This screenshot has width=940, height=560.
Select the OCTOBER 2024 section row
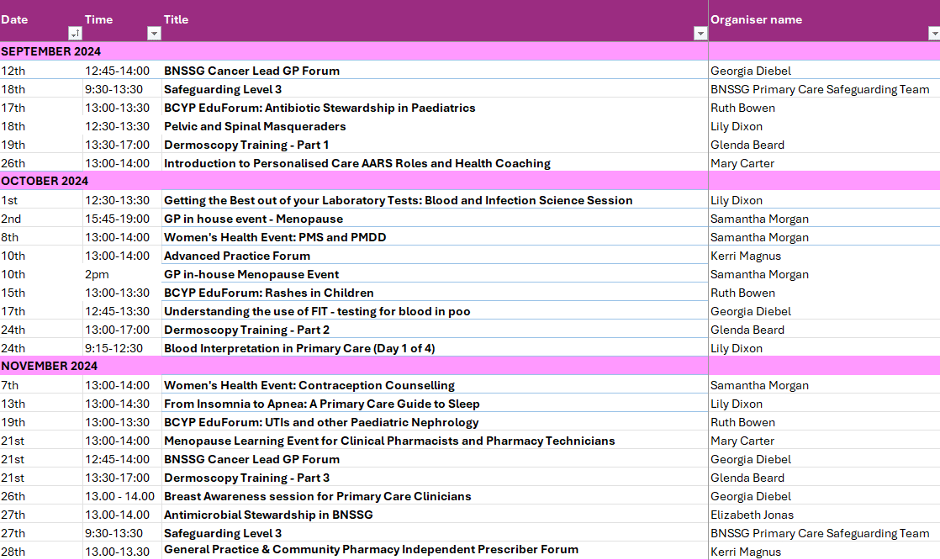coord(45,181)
